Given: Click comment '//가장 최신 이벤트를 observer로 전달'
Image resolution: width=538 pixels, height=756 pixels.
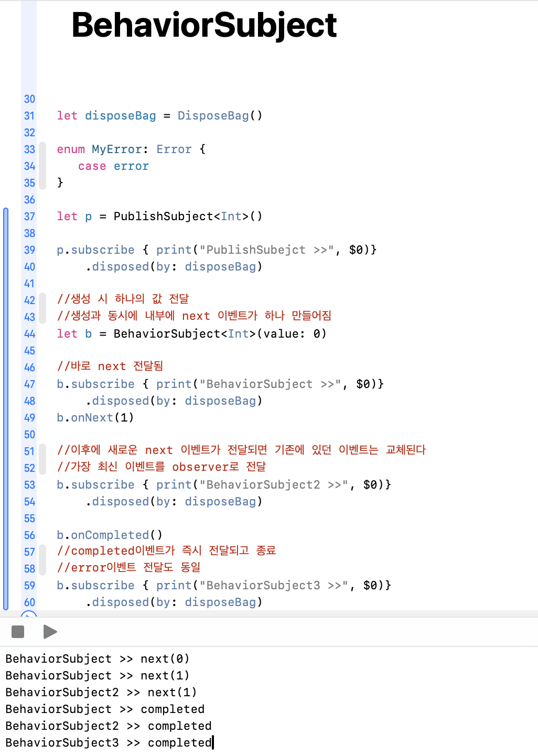Looking at the screenshot, I should click(x=162, y=467).
